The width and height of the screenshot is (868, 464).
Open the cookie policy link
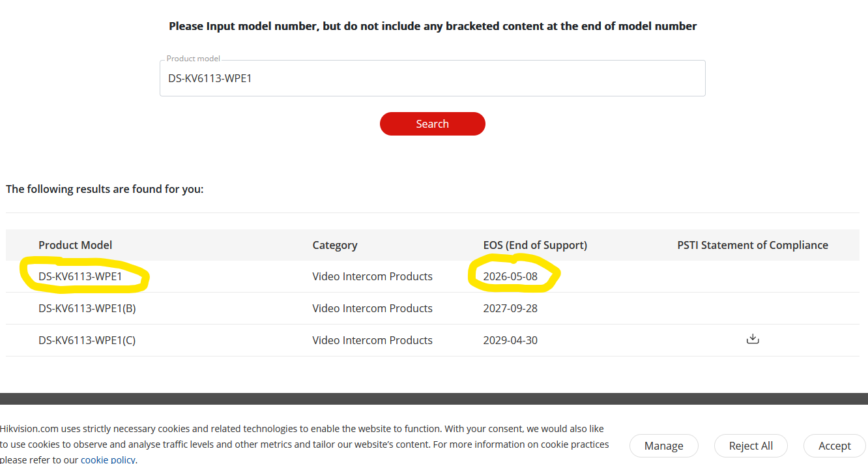[108, 459]
